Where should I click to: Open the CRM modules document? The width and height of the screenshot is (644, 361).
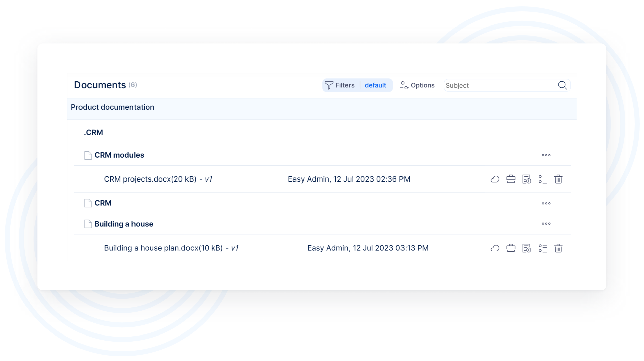[119, 155]
